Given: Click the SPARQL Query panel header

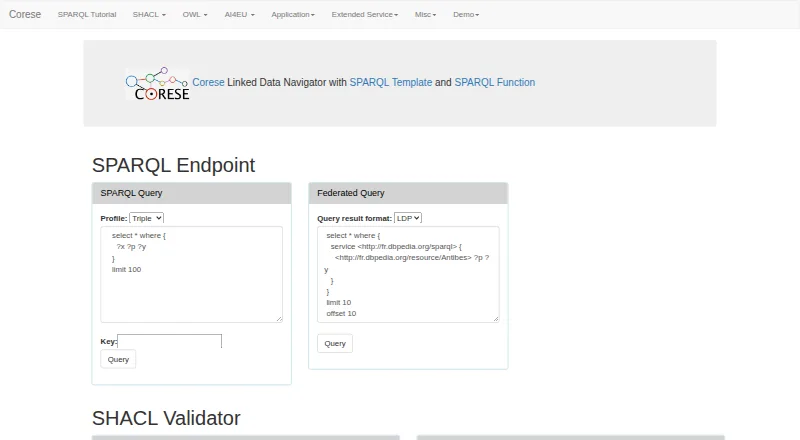Looking at the screenshot, I should point(192,193).
